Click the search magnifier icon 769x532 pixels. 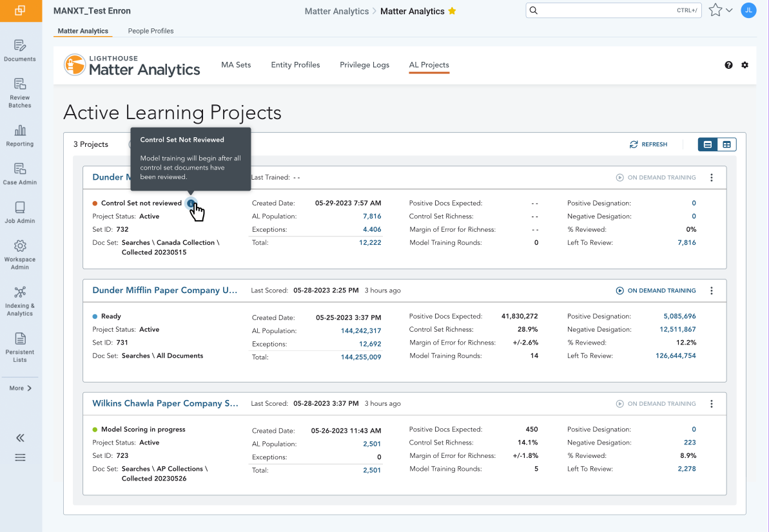534,10
